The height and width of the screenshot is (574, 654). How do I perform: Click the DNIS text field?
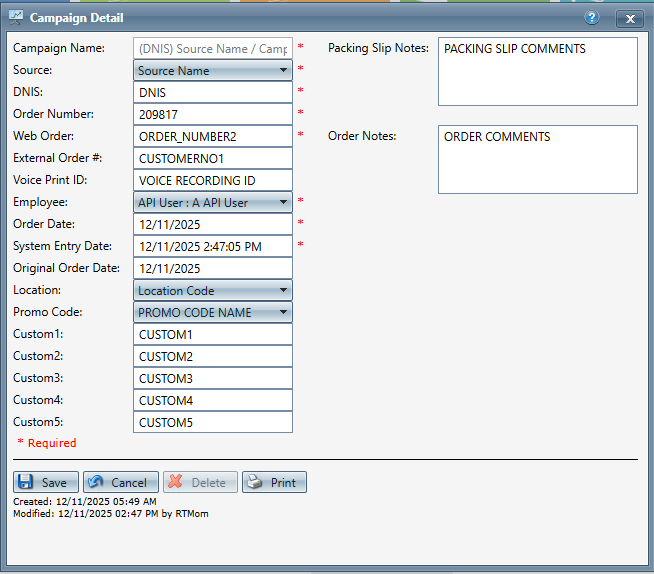[x=212, y=92]
